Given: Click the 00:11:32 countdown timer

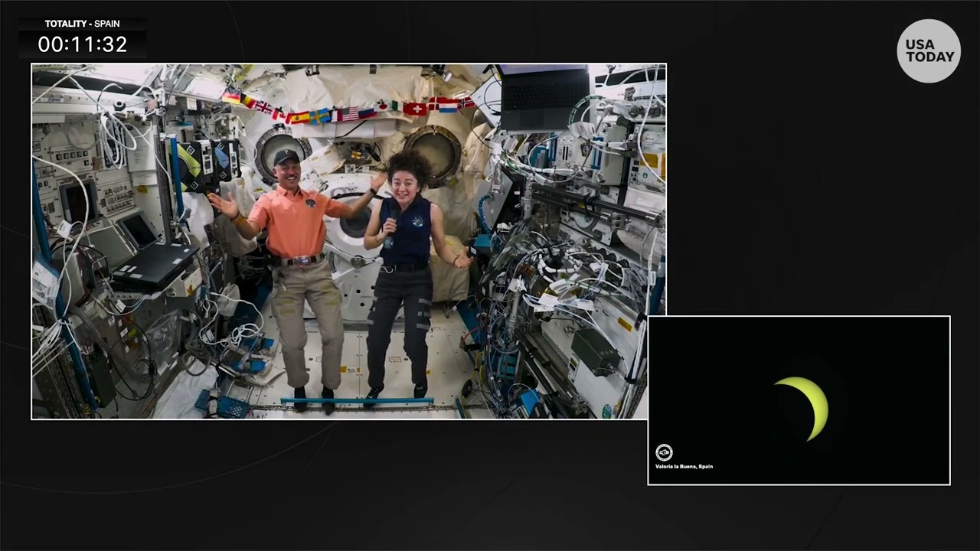Looking at the screenshot, I should 83,44.
